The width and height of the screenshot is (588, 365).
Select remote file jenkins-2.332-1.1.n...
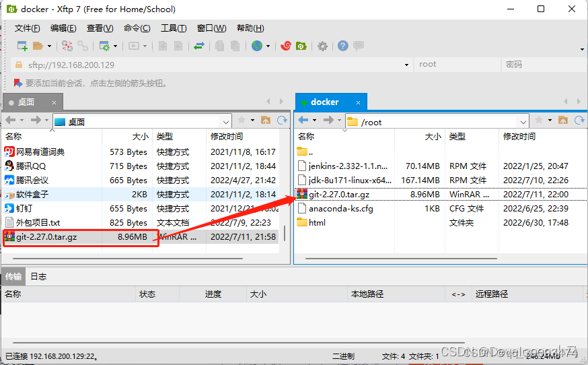[x=441, y=166]
